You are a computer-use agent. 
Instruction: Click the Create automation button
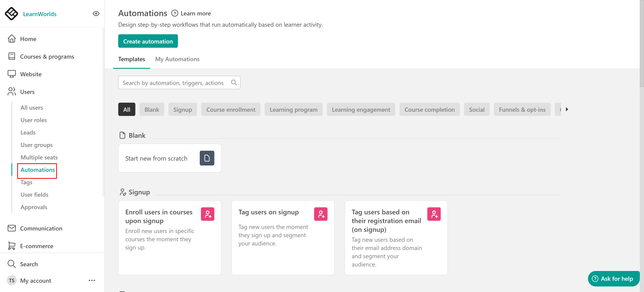(x=148, y=41)
